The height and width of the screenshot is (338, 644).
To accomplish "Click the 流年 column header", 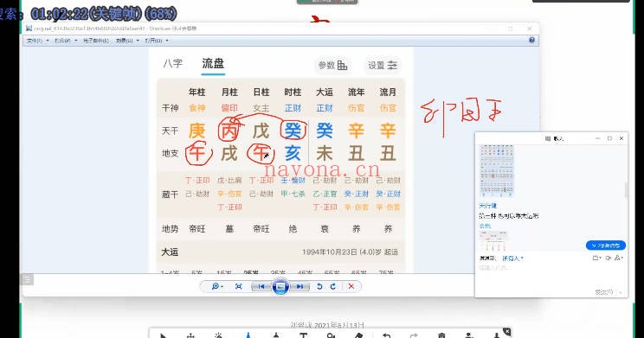I will click(x=356, y=92).
